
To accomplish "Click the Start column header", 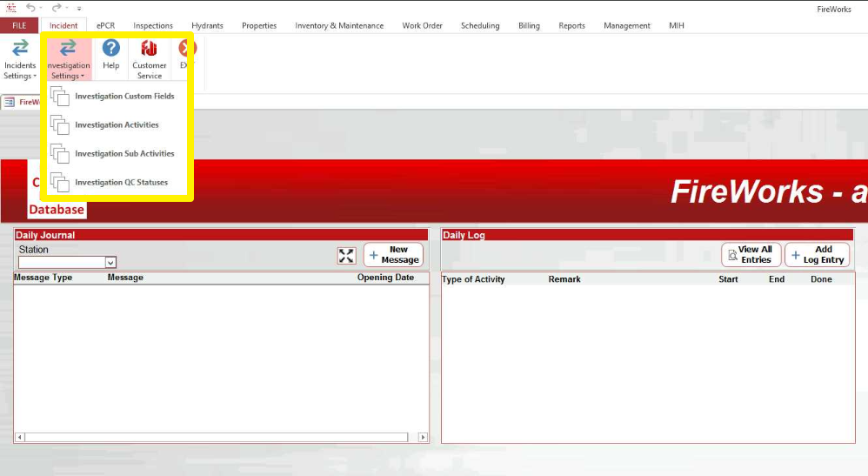I will pos(728,279).
